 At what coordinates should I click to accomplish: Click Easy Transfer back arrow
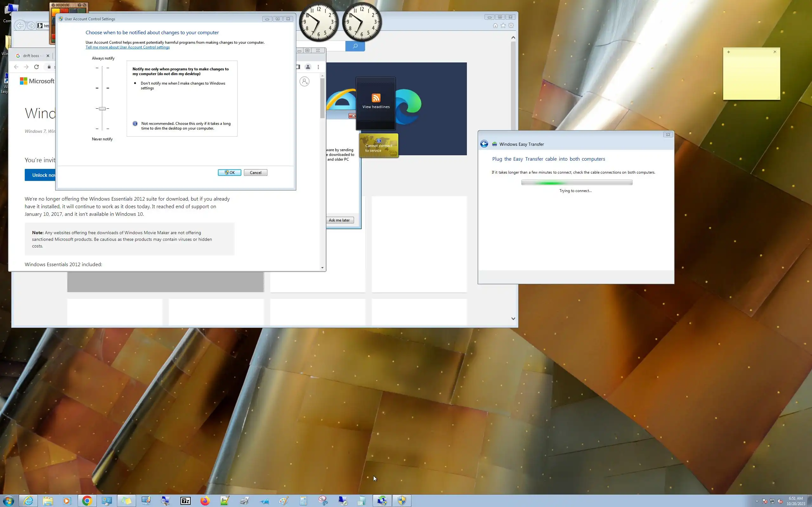[x=484, y=144]
